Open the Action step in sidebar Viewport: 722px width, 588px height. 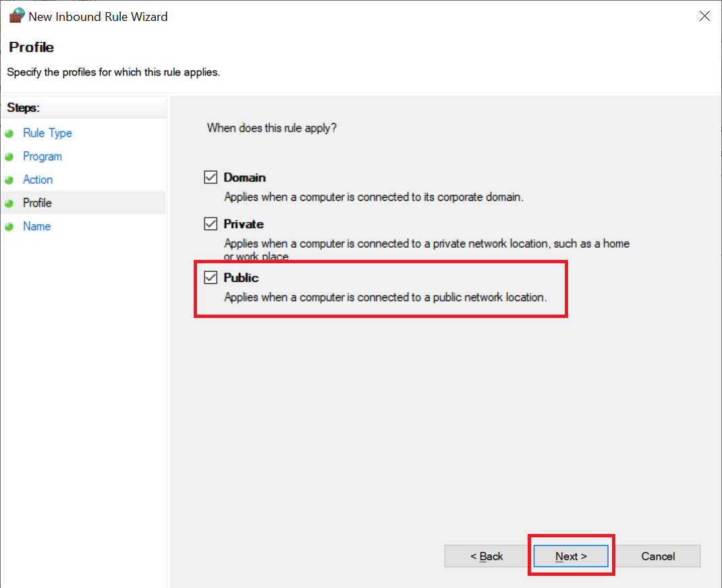pos(38,180)
